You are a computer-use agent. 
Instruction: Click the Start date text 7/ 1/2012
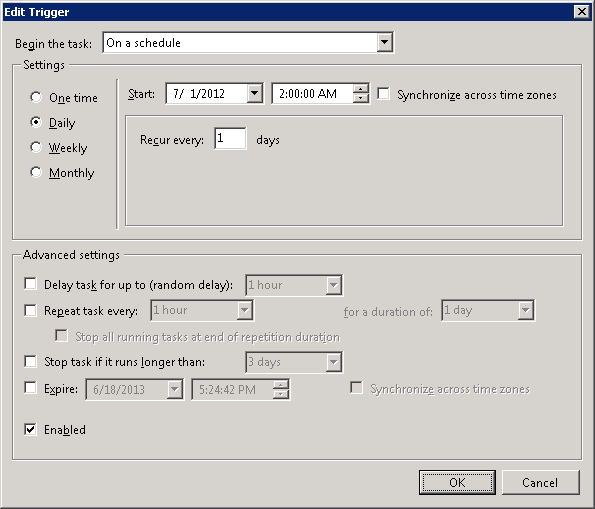click(x=199, y=94)
